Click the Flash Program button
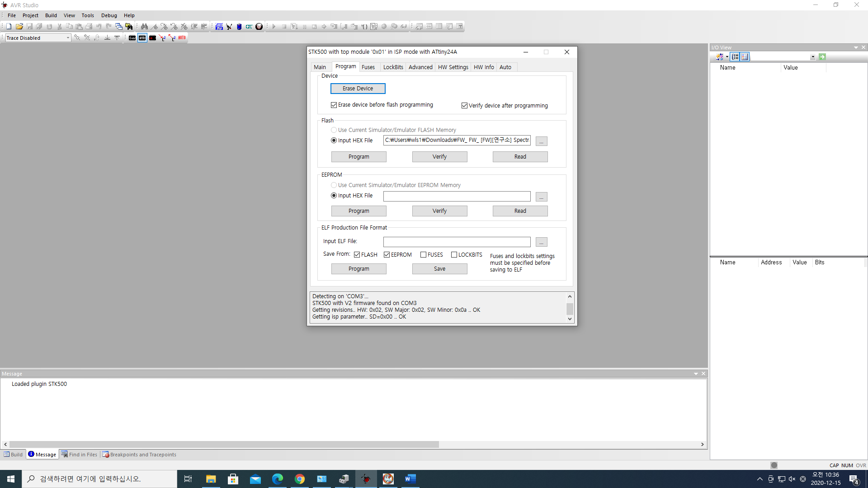Viewport: 868px width, 488px height. tap(359, 157)
